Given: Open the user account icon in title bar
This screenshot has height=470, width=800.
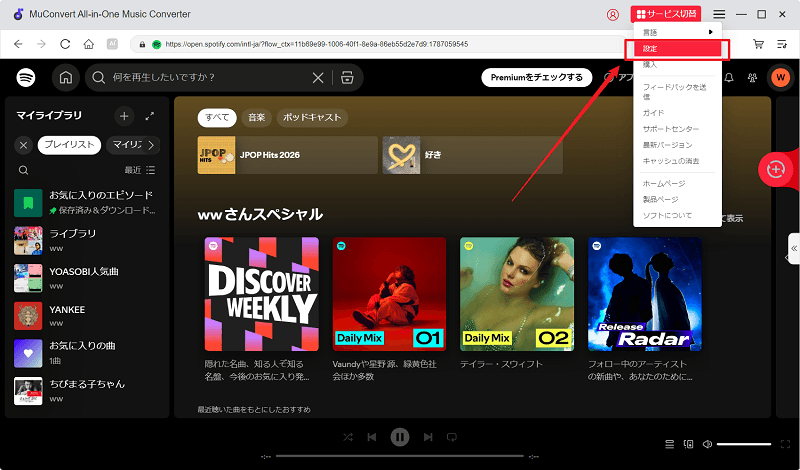Looking at the screenshot, I should (x=613, y=14).
